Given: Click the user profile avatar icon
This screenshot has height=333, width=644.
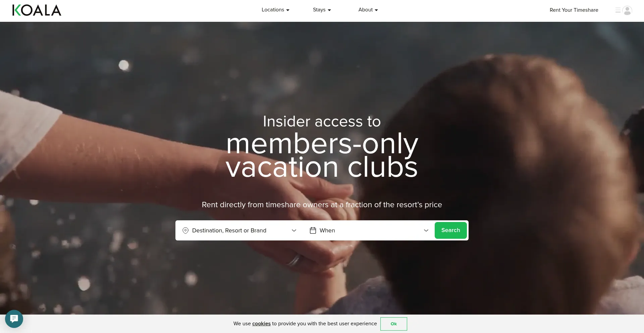Looking at the screenshot, I should click(627, 10).
